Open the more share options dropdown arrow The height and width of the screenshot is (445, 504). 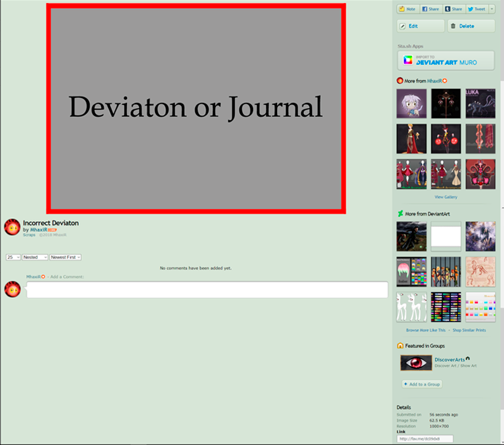pyautogui.click(x=492, y=9)
